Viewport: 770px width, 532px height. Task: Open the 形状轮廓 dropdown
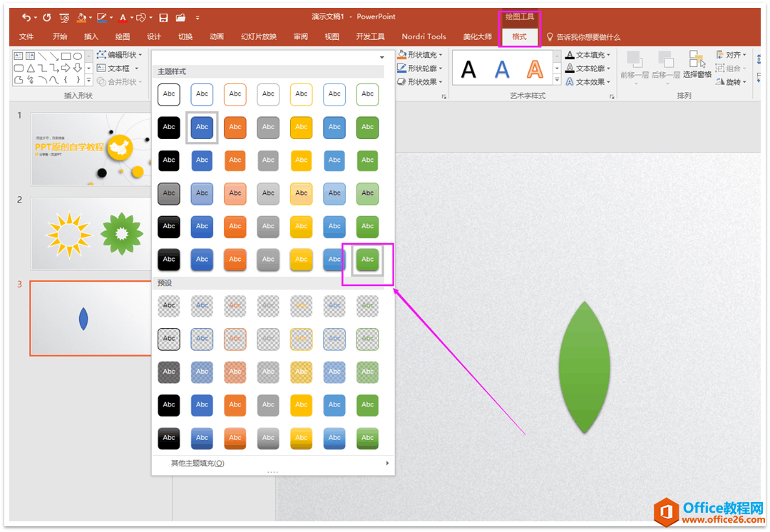[420, 68]
